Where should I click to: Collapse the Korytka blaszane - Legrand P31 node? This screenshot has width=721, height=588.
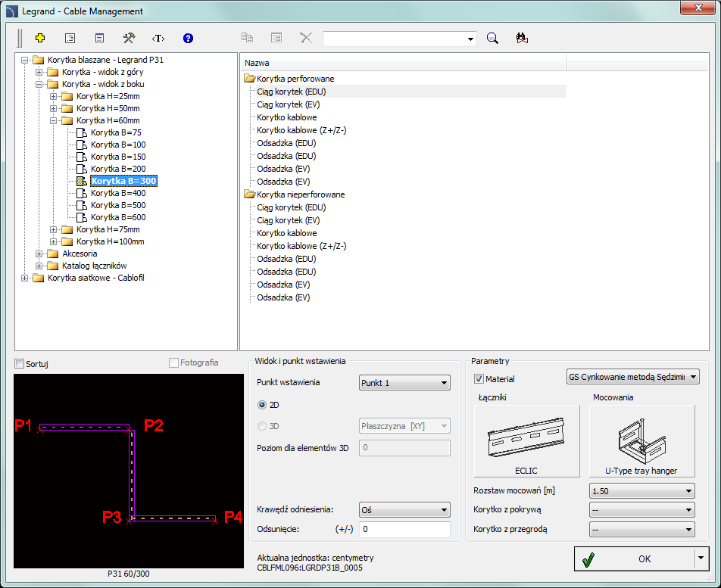tap(24, 61)
